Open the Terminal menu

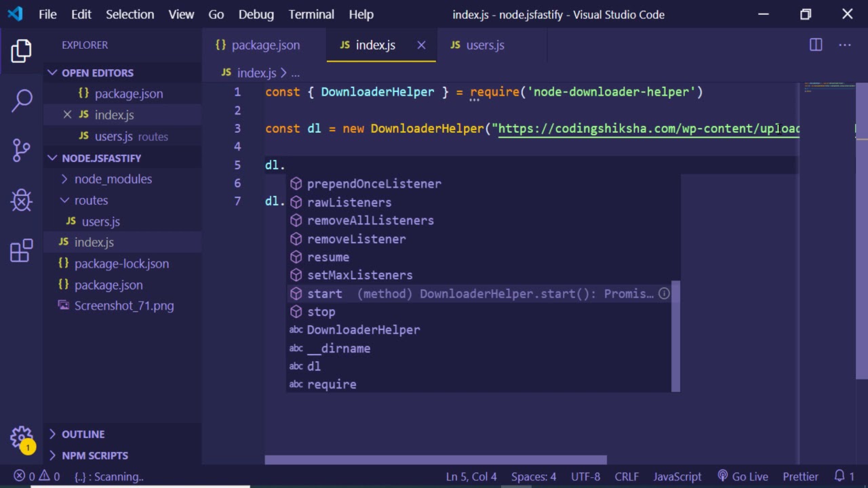(311, 14)
